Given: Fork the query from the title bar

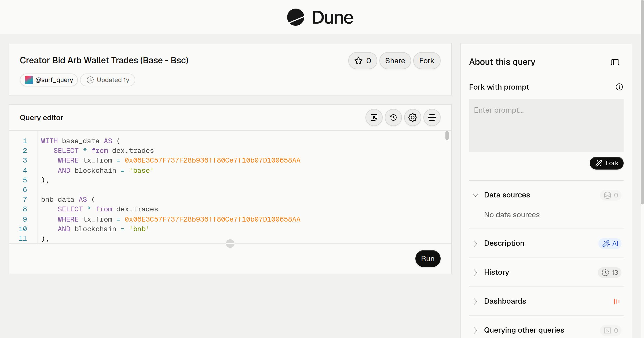Looking at the screenshot, I should [x=427, y=61].
